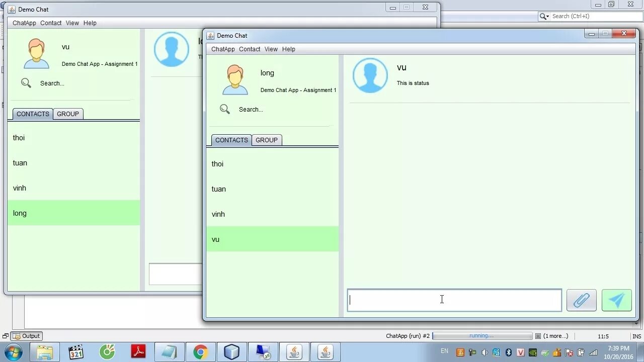Click the volume speaker icon in the tray
This screenshot has height=362, width=644.
484,352
